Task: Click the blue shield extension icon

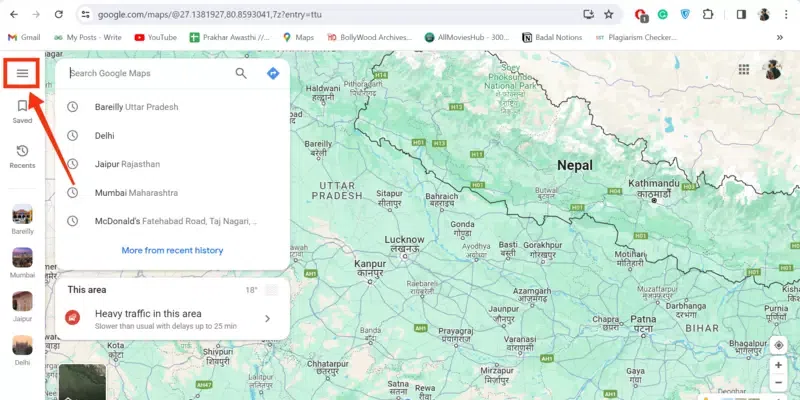Action: click(685, 14)
